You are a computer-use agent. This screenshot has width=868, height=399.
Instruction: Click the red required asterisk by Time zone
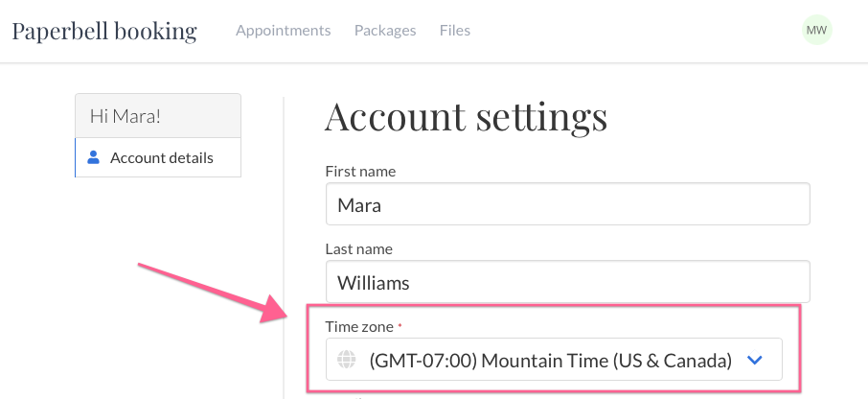(400, 326)
